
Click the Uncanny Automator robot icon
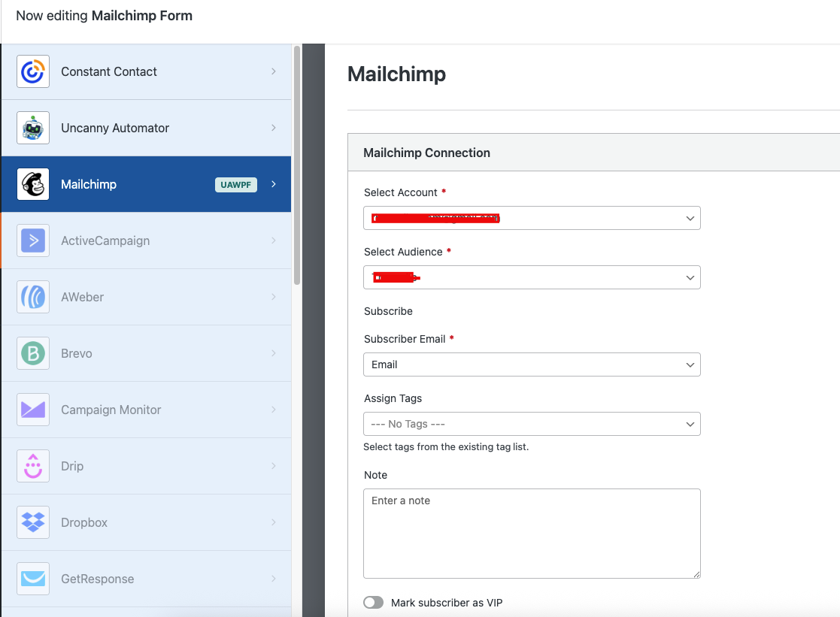pos(33,128)
